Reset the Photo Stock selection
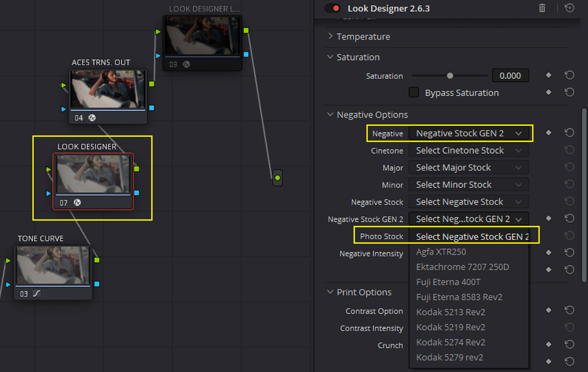 pyautogui.click(x=569, y=236)
